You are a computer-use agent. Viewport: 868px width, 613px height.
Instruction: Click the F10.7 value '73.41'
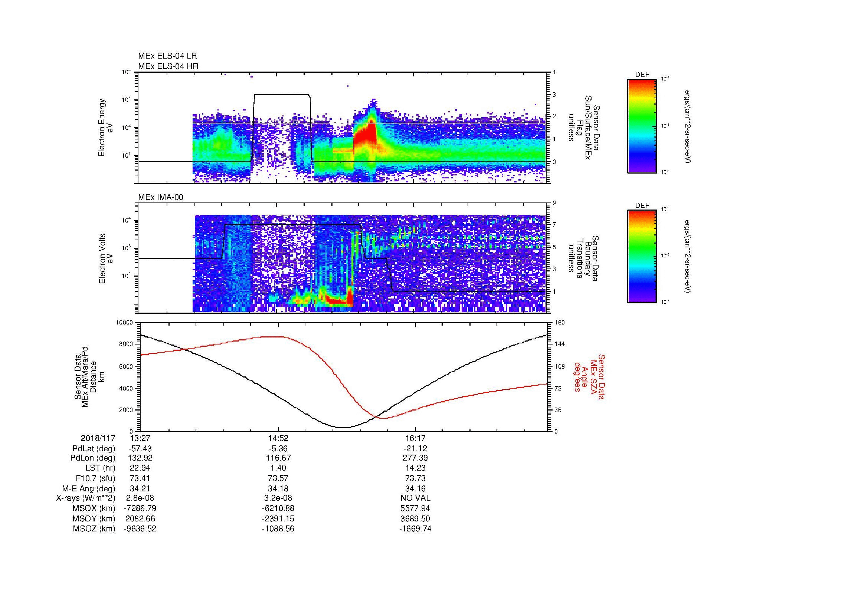click(140, 478)
